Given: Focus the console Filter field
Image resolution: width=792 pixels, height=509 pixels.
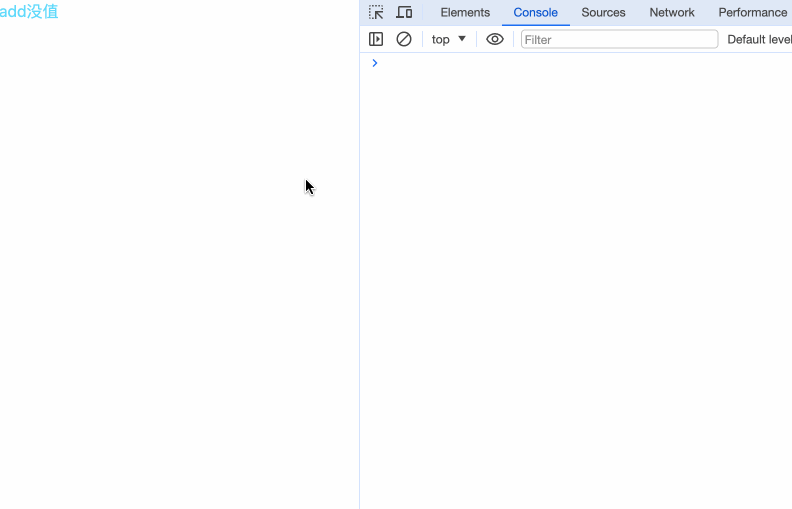Looking at the screenshot, I should 619,39.
